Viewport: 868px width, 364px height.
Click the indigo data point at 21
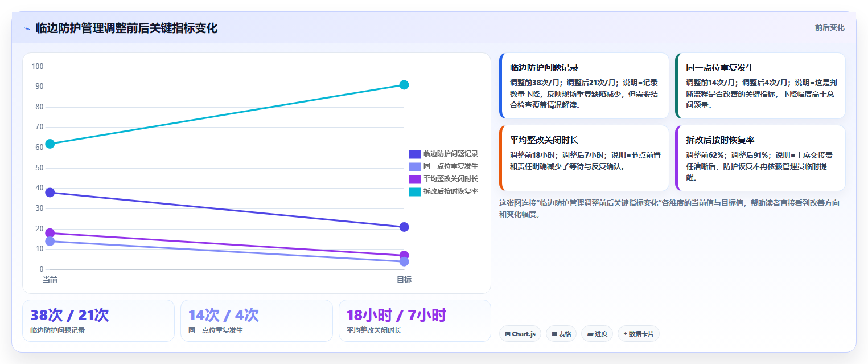(x=404, y=227)
